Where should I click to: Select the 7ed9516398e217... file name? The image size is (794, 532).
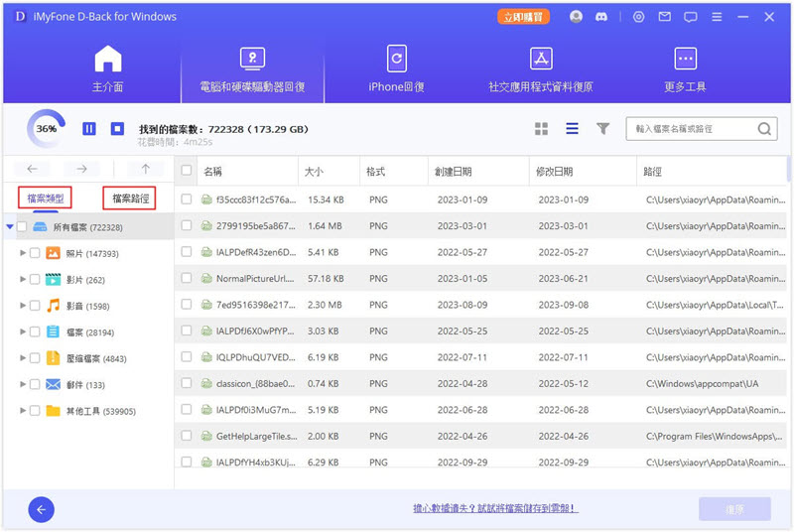click(256, 305)
